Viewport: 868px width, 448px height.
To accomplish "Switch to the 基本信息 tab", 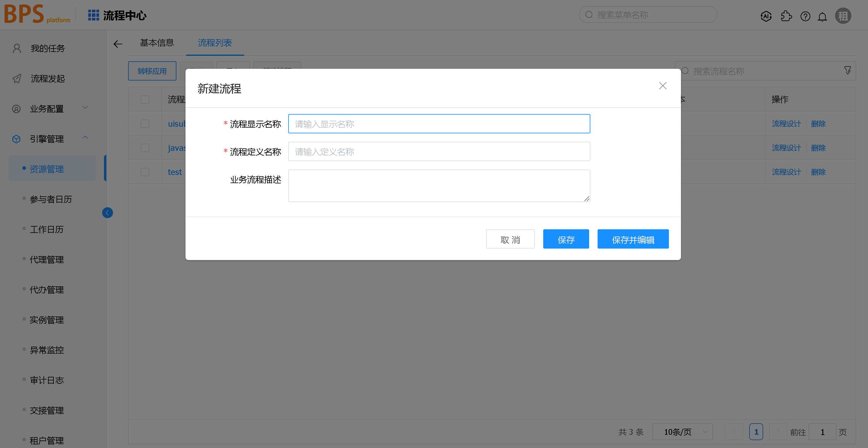I will [157, 43].
